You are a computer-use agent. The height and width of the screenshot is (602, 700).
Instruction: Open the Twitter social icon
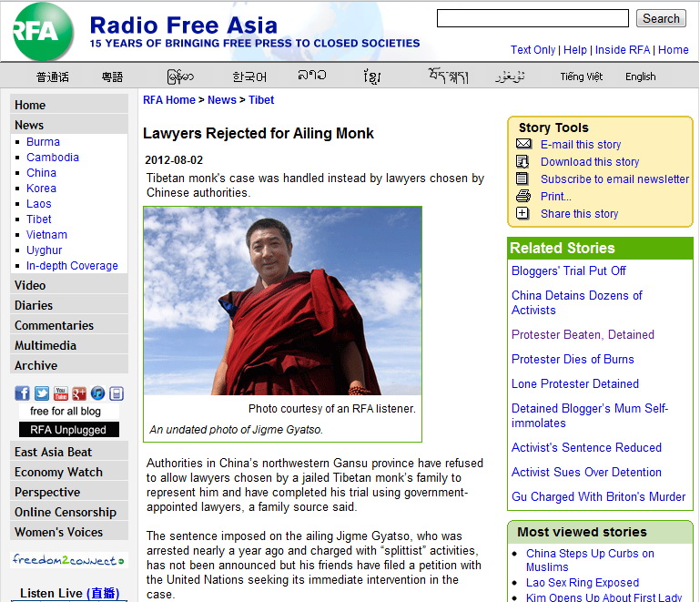tap(42, 393)
